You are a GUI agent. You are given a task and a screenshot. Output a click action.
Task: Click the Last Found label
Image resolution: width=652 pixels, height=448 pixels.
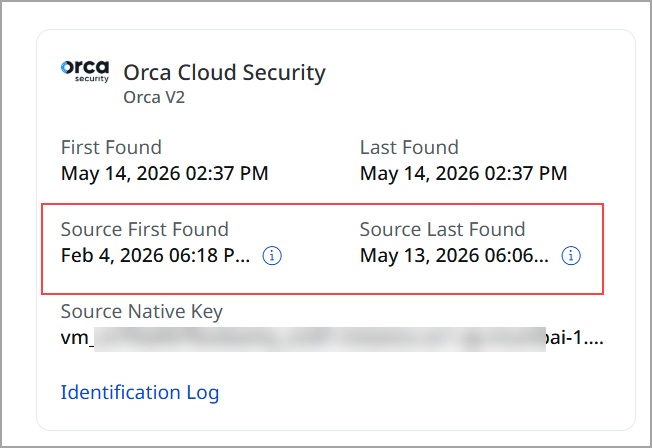409,147
